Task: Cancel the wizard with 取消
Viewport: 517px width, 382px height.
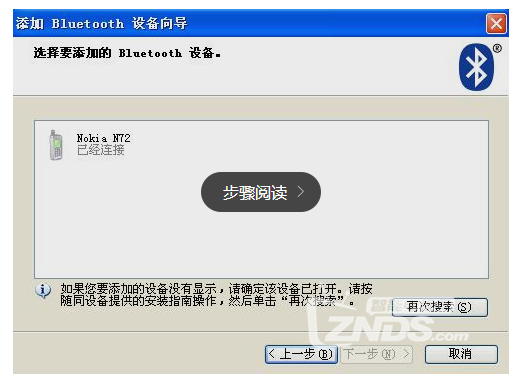Action: (x=461, y=354)
